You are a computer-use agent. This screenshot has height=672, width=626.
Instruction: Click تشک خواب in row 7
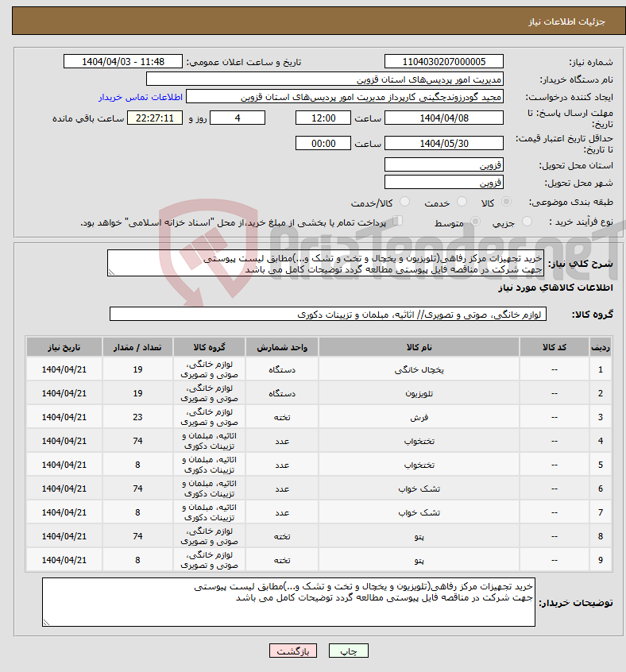pos(419,512)
